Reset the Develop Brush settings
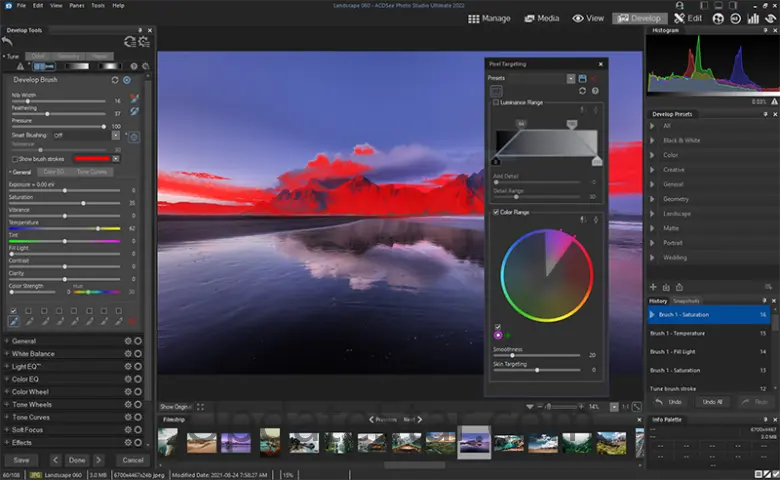The image size is (780, 480). [x=114, y=79]
